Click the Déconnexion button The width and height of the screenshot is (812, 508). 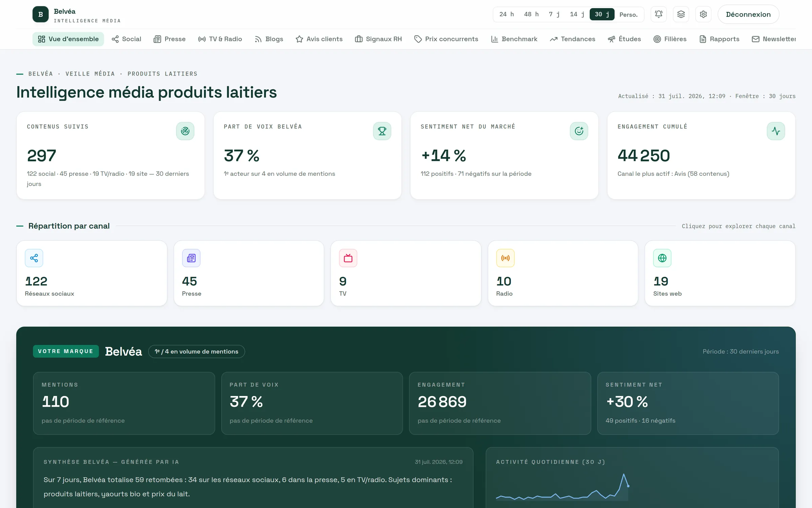748,14
